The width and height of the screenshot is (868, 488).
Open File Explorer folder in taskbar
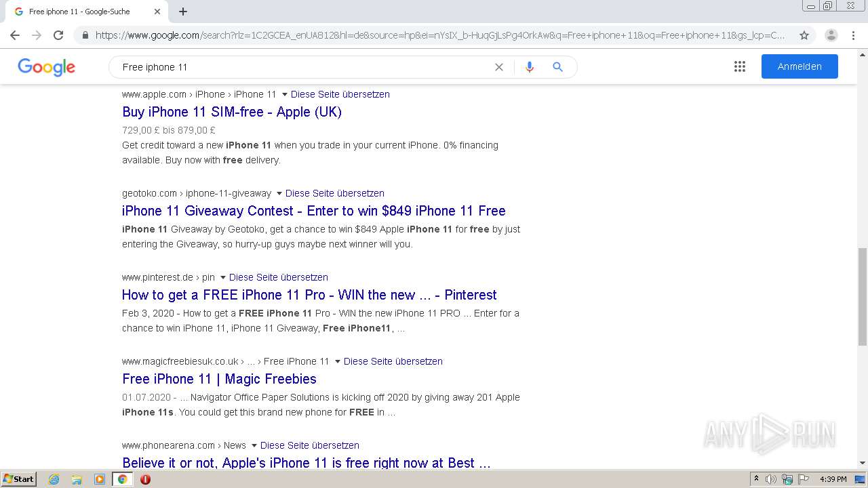click(x=77, y=479)
